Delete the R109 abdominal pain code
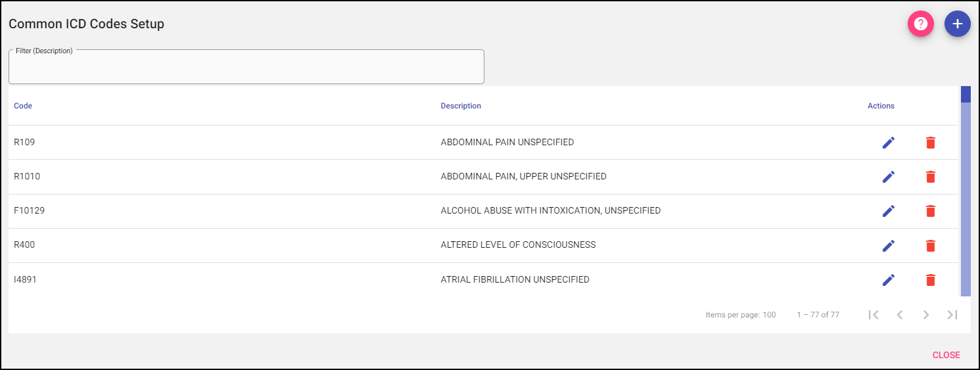Viewport: 980px width, 370px height. [x=930, y=143]
